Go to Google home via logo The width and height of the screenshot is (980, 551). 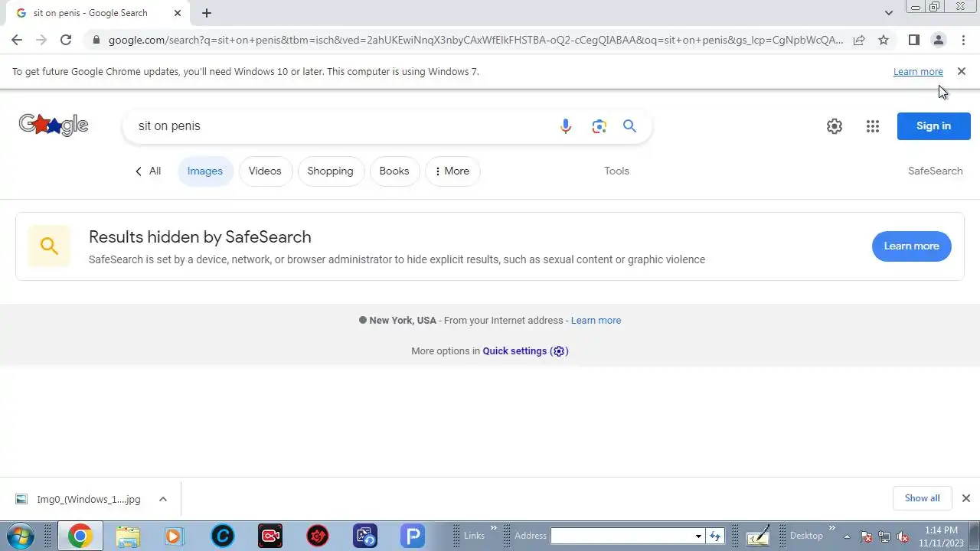[54, 125]
